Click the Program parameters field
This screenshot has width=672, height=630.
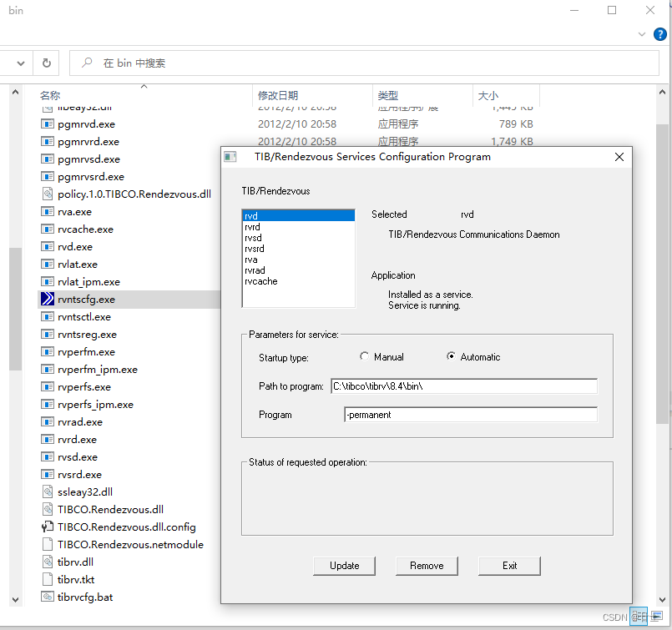471,415
